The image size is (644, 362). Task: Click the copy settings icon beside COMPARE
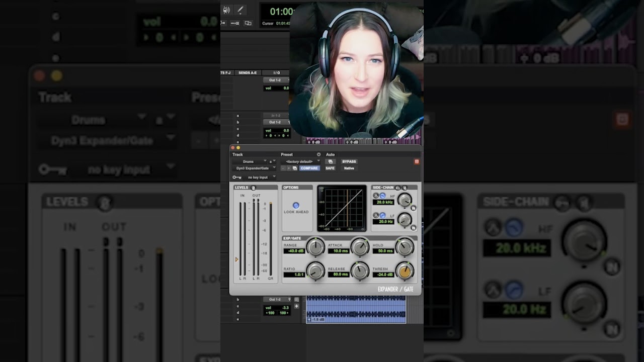pyautogui.click(x=295, y=168)
